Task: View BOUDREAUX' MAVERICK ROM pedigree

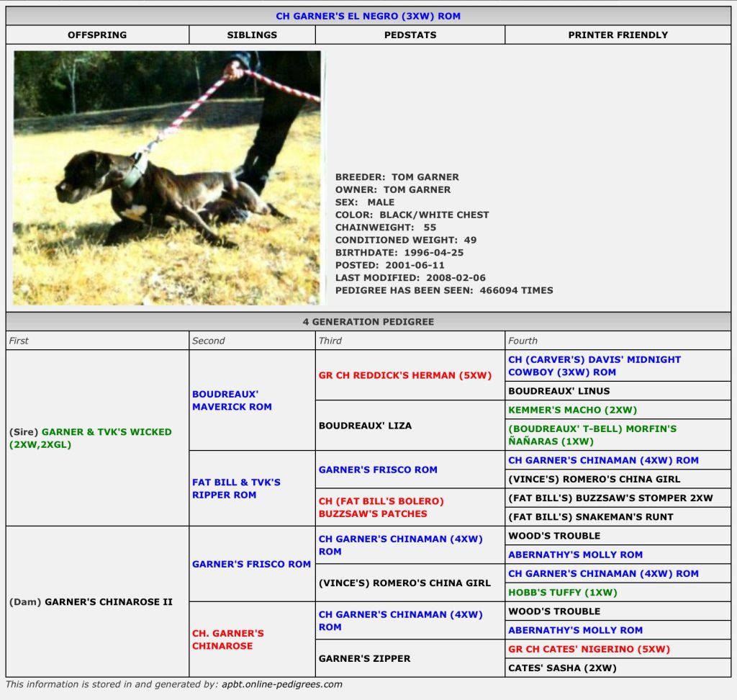Action: click(x=232, y=400)
